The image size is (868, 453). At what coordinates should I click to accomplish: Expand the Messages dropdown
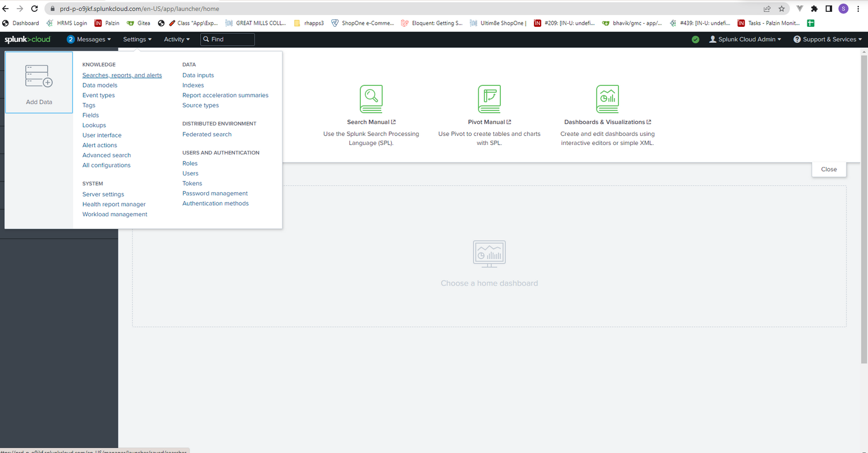[89, 39]
